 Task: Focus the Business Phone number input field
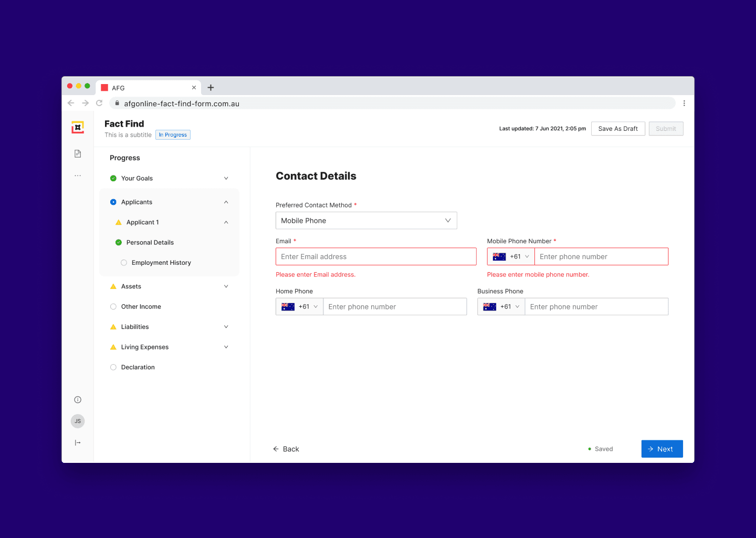(596, 307)
